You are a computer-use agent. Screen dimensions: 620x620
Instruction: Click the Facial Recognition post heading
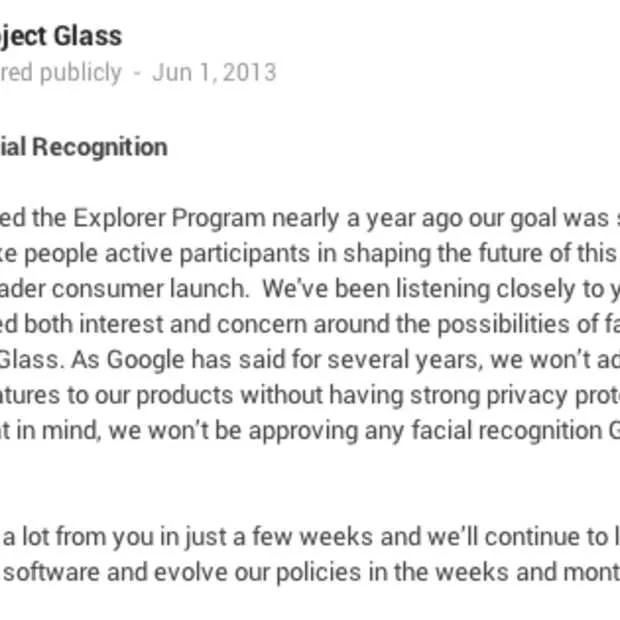pos(84,147)
